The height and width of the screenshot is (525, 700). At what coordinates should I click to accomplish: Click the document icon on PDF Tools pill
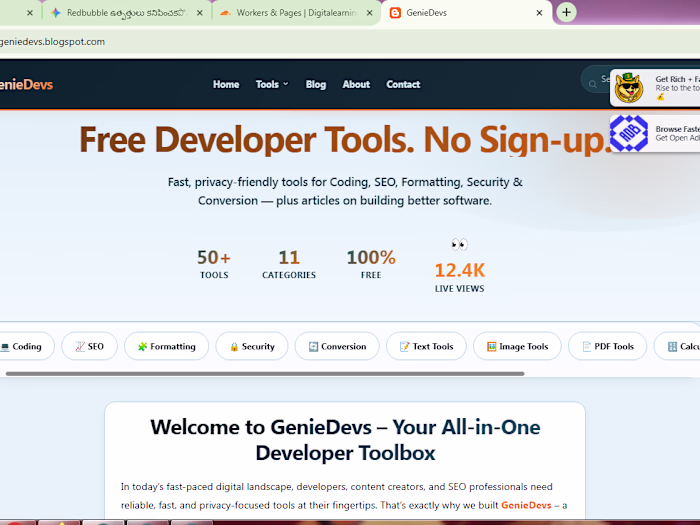point(587,346)
